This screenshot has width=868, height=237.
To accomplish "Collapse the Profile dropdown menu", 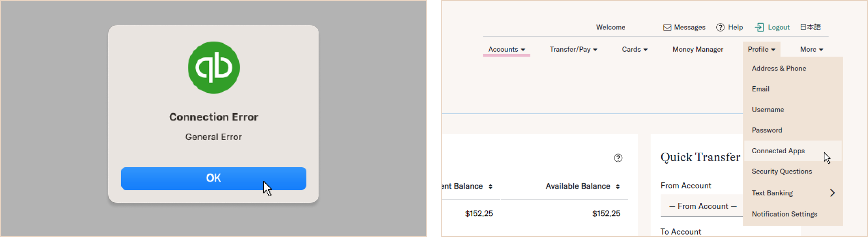I will point(761,49).
